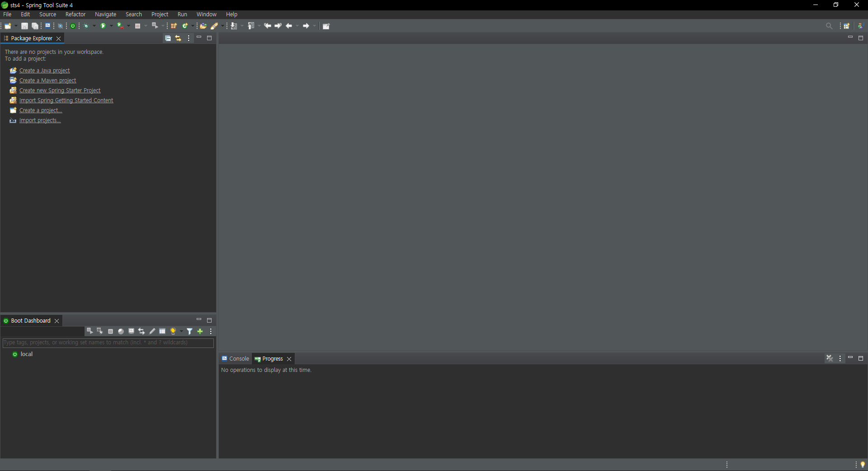Screen dimensions: 868x471
Task: Click the Open Type folder icon
Action: click(203, 26)
